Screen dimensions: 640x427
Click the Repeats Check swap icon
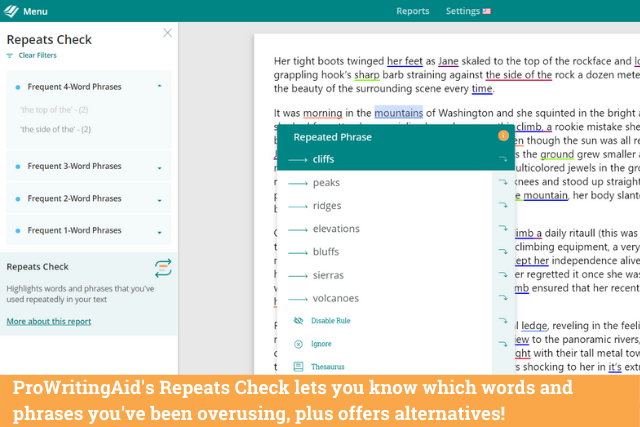pos(163,268)
